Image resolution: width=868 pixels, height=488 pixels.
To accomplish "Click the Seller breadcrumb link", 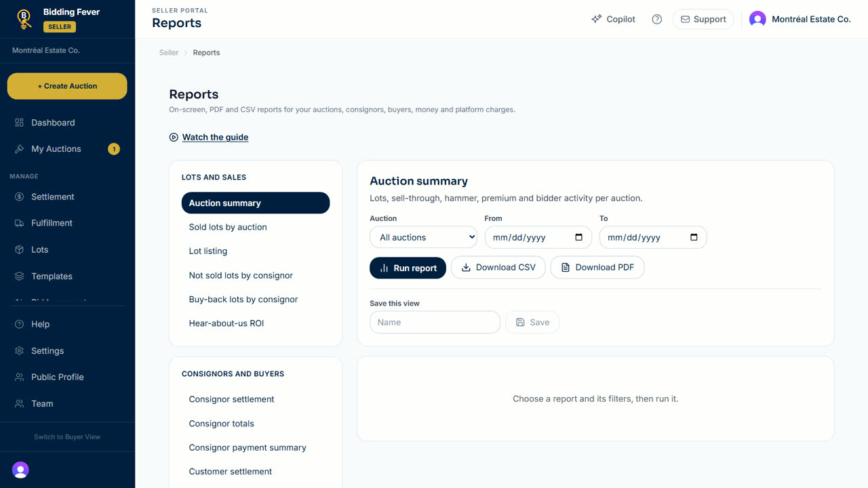I will (x=169, y=52).
